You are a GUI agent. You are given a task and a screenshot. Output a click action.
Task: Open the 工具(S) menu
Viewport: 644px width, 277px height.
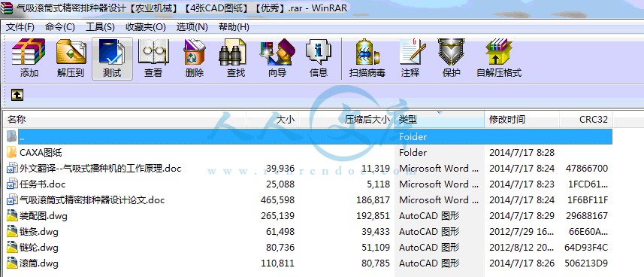click(100, 27)
